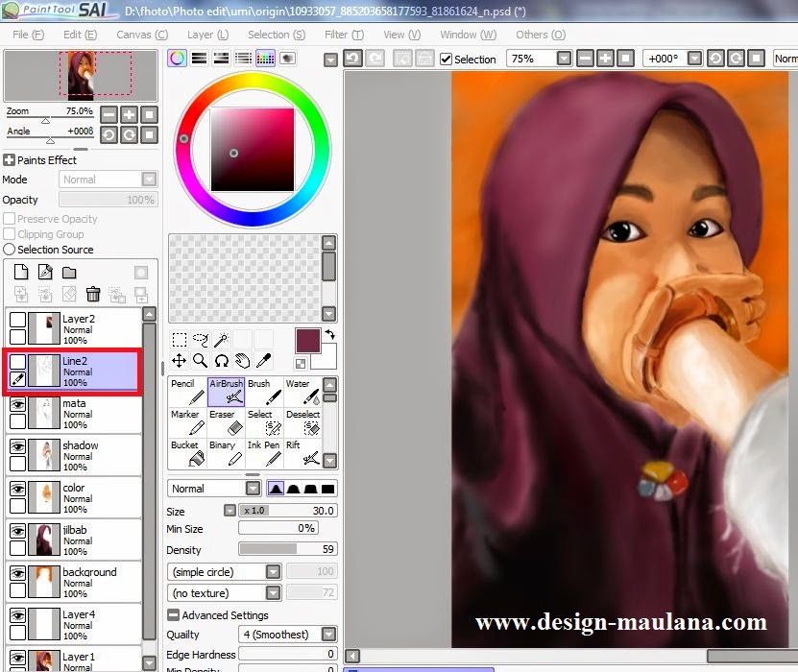Create a new linework layer
Screen dimensions: 798x672
[x=45, y=272]
